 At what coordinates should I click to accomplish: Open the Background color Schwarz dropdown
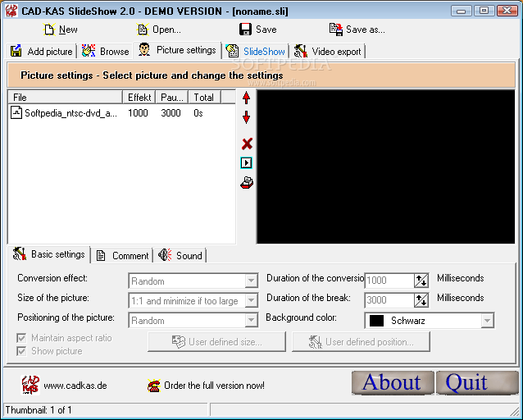pos(487,321)
